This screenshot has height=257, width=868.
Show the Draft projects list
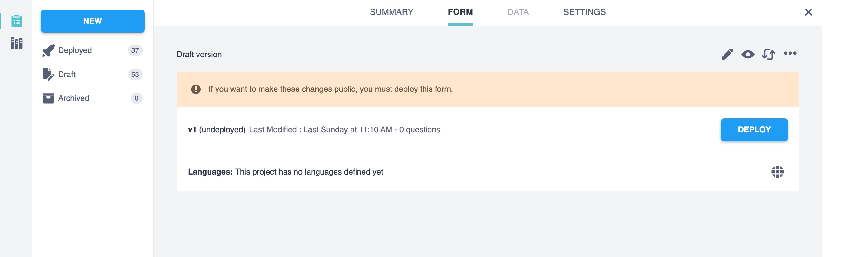67,75
